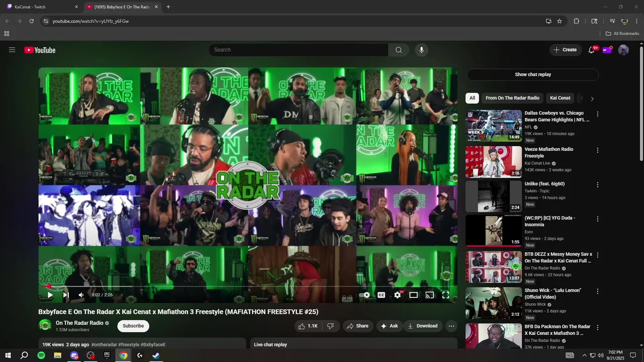Seek along the video progress bar
Screen dimensions: 644x362
point(248,286)
